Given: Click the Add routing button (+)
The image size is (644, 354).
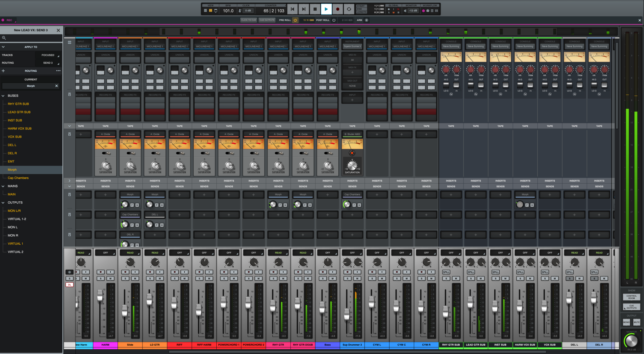Looking at the screenshot, I should point(3,70).
